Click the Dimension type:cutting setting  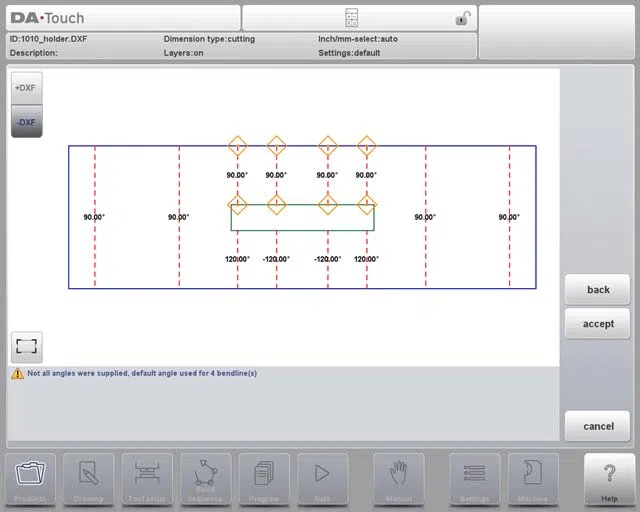point(209,39)
